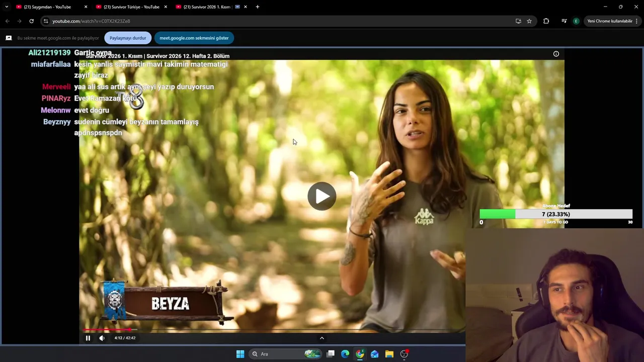Close the Survivor Türkiye - YouTube tab
The image size is (644, 362).
point(166,7)
